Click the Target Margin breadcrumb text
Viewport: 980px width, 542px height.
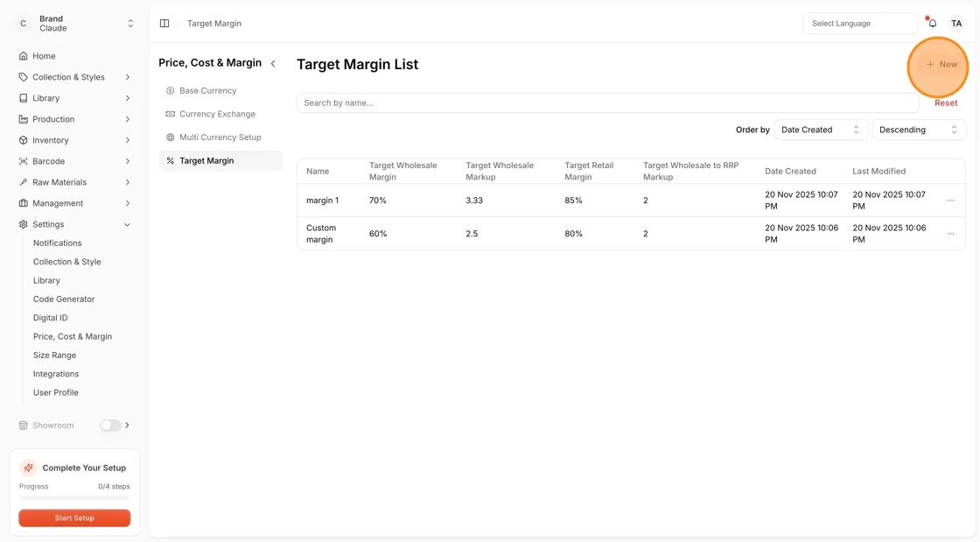pyautogui.click(x=214, y=23)
